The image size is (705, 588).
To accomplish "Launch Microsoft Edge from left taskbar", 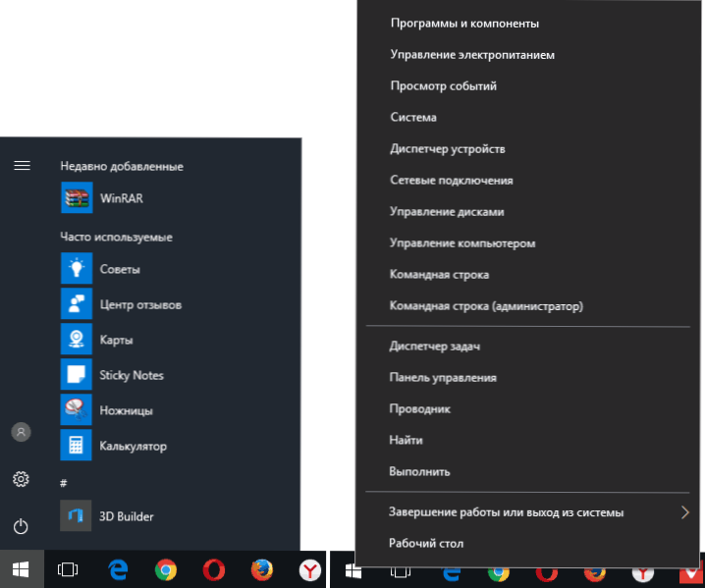I will (118, 569).
